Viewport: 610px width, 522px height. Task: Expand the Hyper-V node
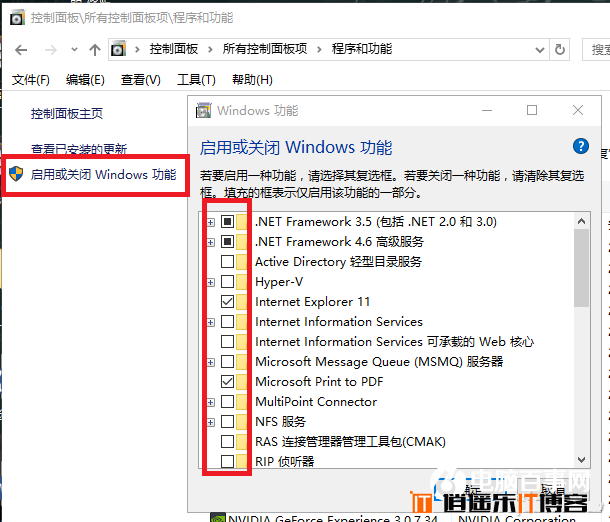[x=210, y=282]
